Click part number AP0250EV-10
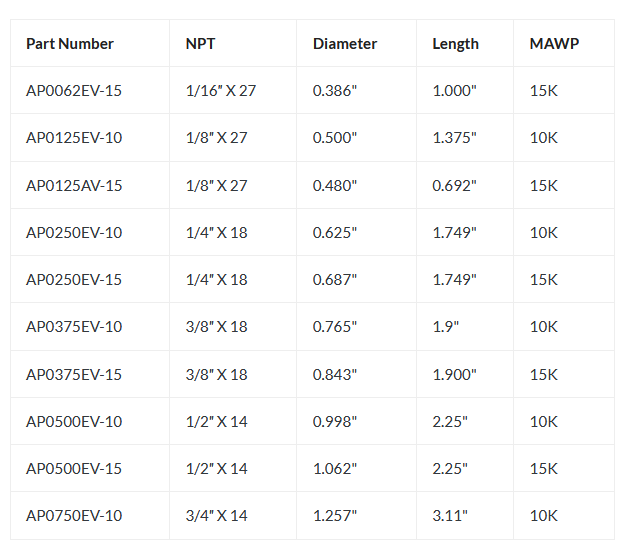This screenshot has height=554, width=624. tap(74, 233)
